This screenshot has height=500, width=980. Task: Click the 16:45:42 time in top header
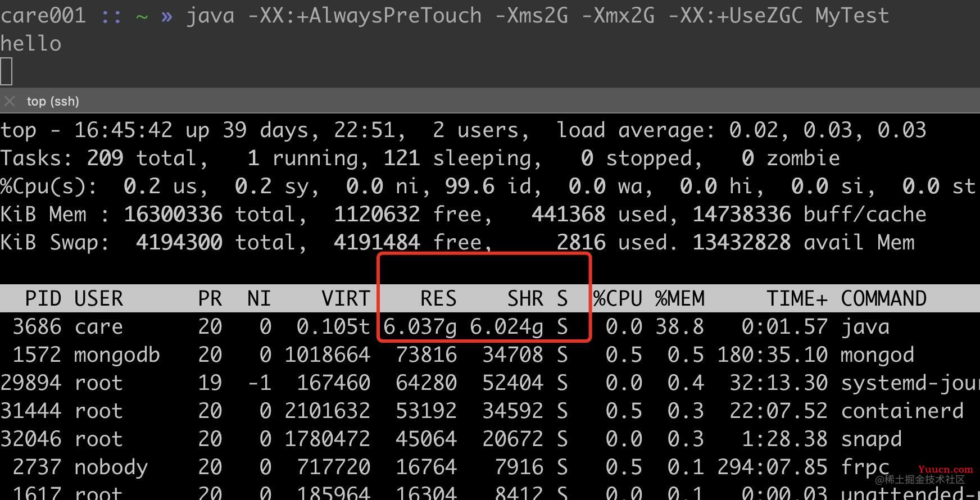click(x=124, y=130)
